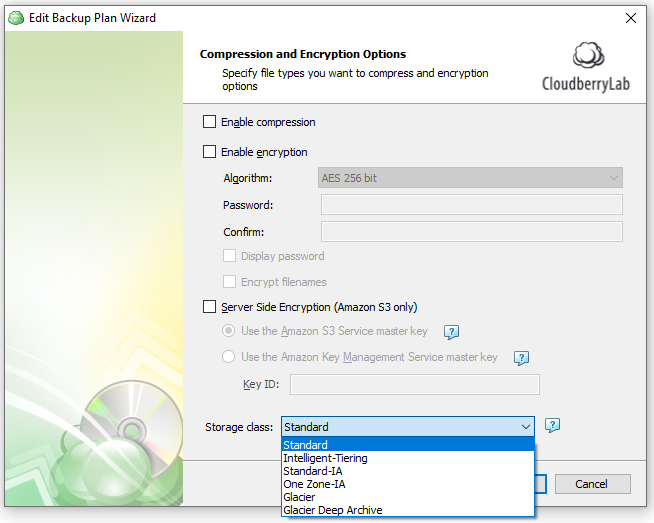Click the wizard app icon in title bar
The height and width of the screenshot is (523, 654).
pyautogui.click(x=16, y=18)
